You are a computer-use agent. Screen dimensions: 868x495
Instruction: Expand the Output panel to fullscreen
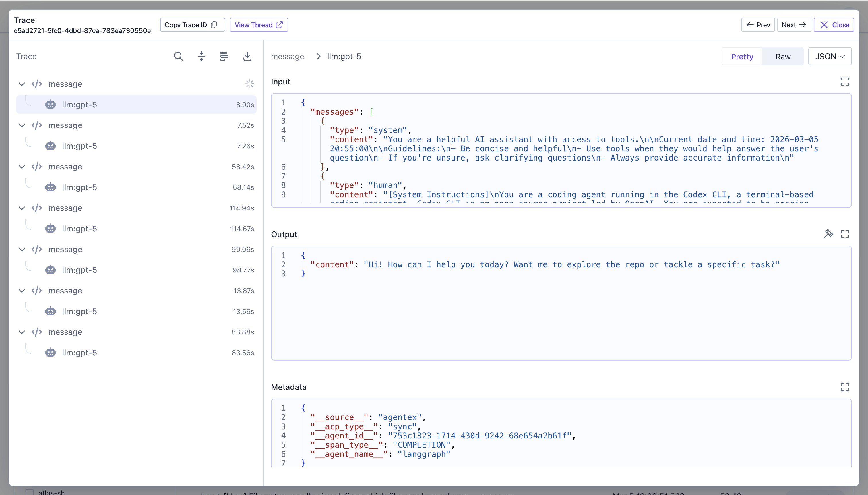(x=845, y=234)
